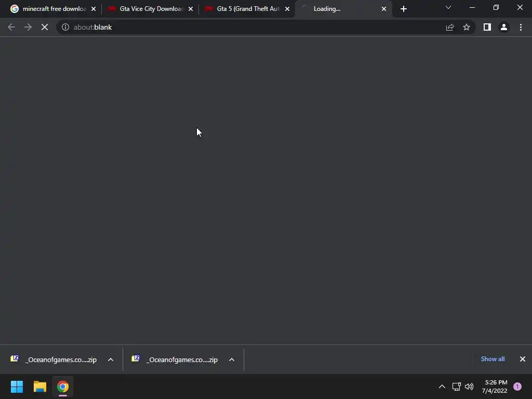Go forward to the next page
Image resolution: width=532 pixels, height=399 pixels.
click(x=28, y=27)
